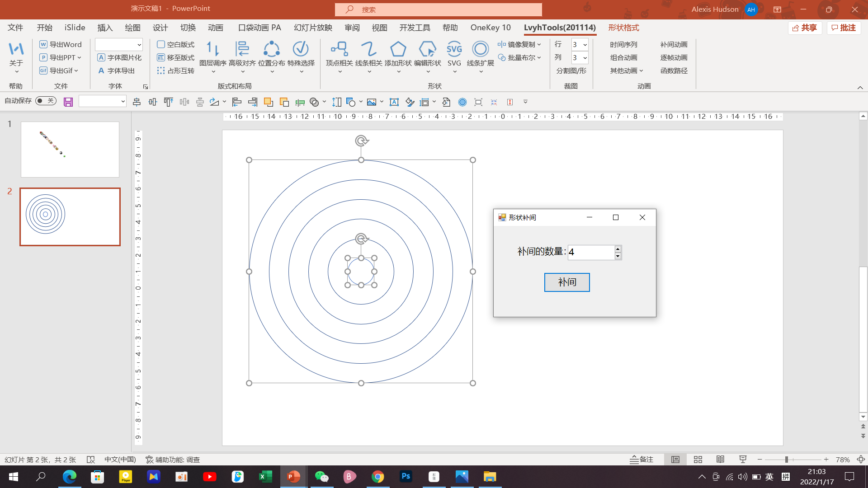The image size is (868, 488).
Task: Increase 补间的数量 with the up stepper arrow
Action: [x=618, y=249]
